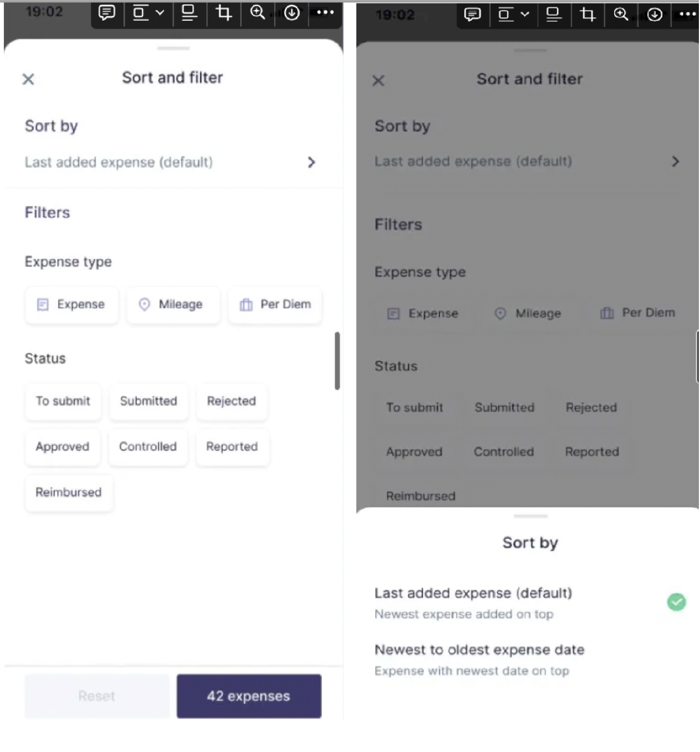Open the three-dots more menu in left toolbar
Image resolution: width=700 pixels, height=752 pixels.
point(325,12)
